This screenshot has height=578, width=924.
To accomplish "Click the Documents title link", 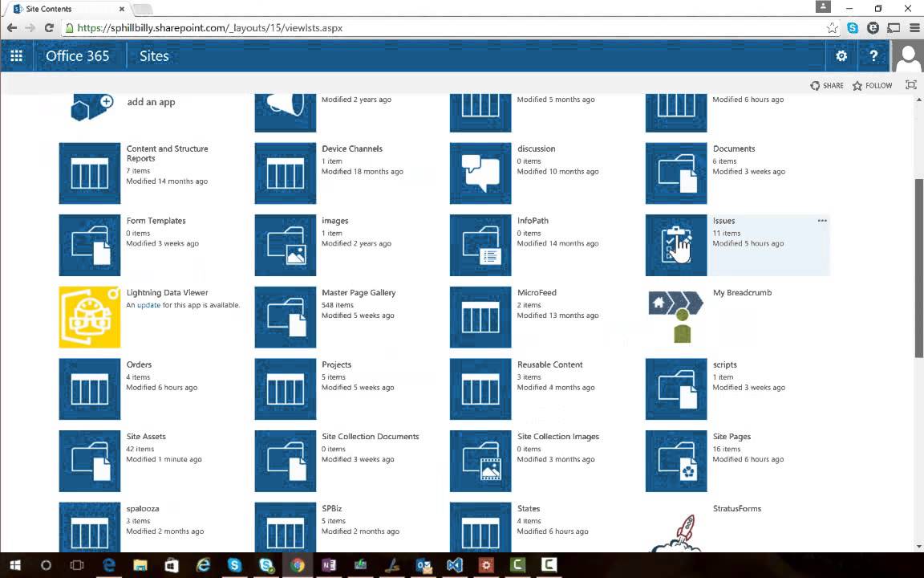I will [734, 149].
